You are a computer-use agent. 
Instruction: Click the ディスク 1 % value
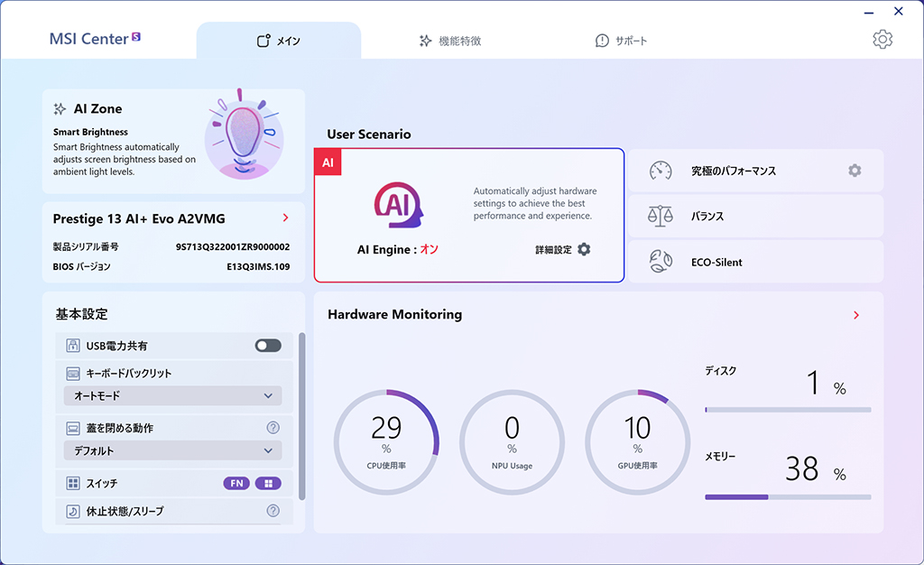coord(827,383)
